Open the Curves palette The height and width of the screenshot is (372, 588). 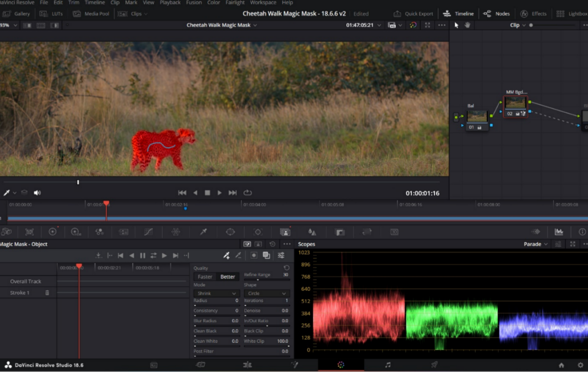pos(148,232)
